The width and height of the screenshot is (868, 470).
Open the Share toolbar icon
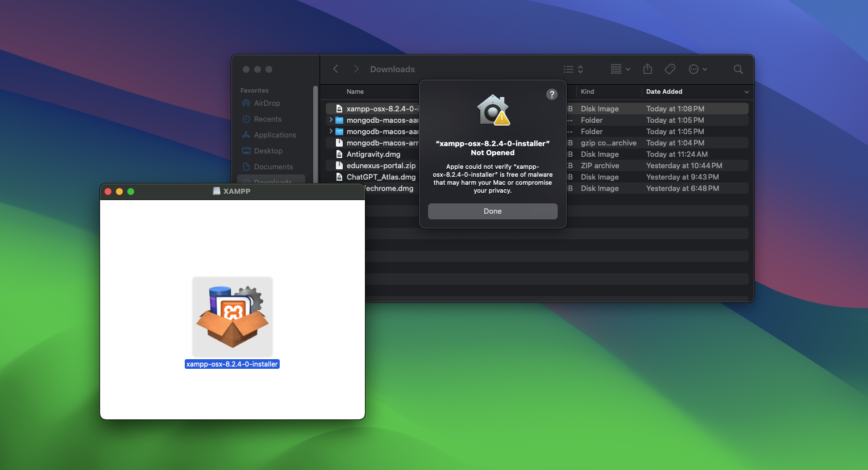tap(647, 69)
